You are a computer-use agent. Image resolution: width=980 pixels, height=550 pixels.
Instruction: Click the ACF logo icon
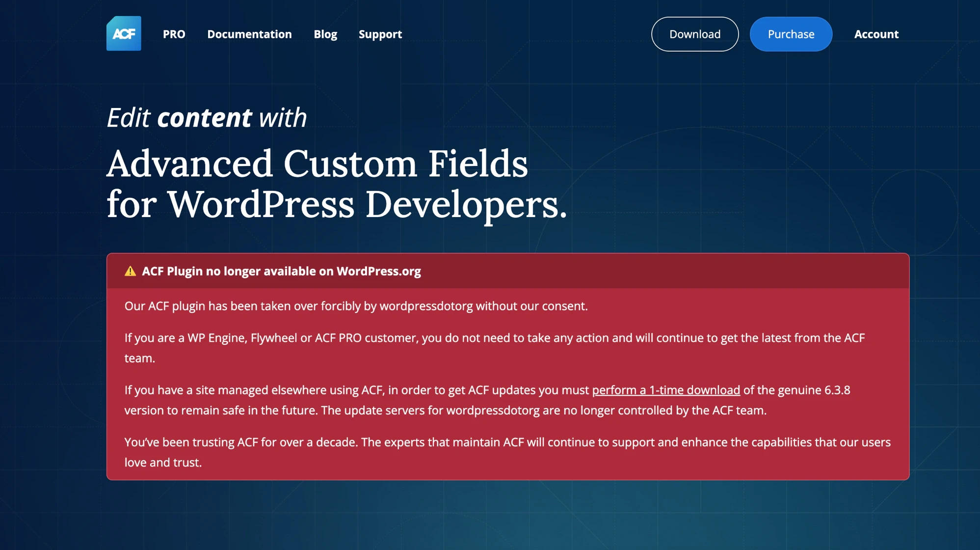pos(124,33)
